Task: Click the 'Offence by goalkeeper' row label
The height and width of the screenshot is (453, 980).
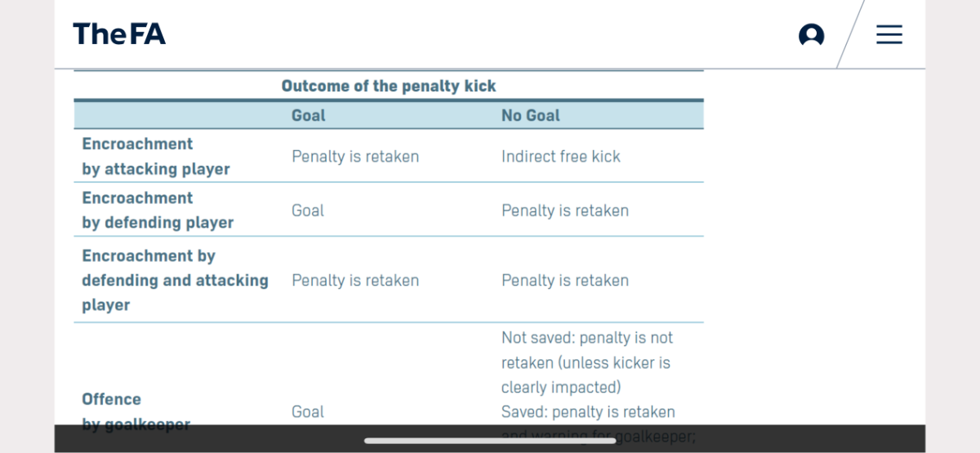Action: [136, 411]
